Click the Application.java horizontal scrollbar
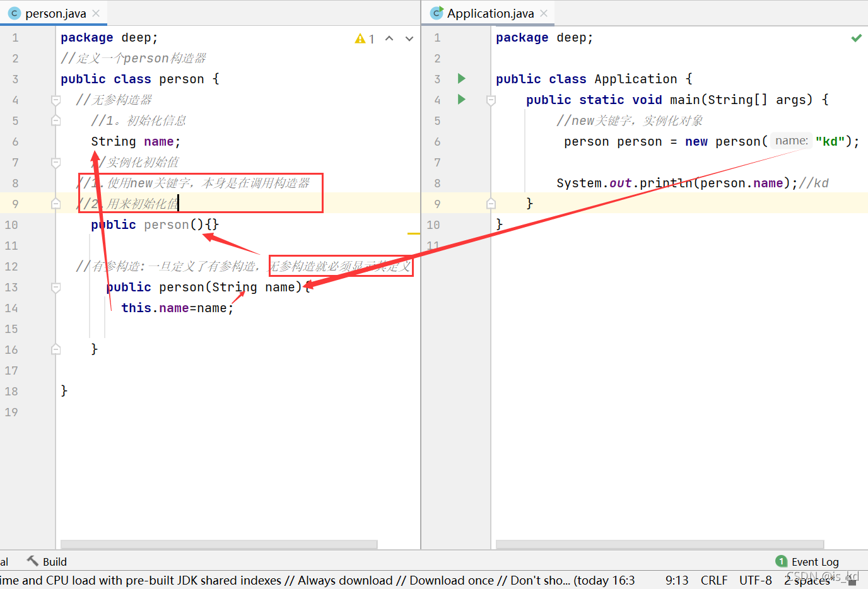The width and height of the screenshot is (868, 589). [660, 544]
